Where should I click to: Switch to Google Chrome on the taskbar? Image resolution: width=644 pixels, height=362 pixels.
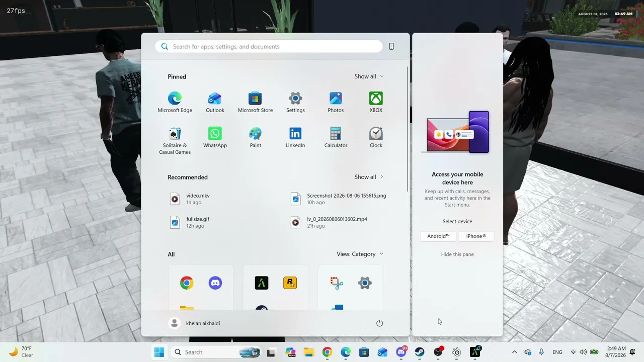click(327, 352)
